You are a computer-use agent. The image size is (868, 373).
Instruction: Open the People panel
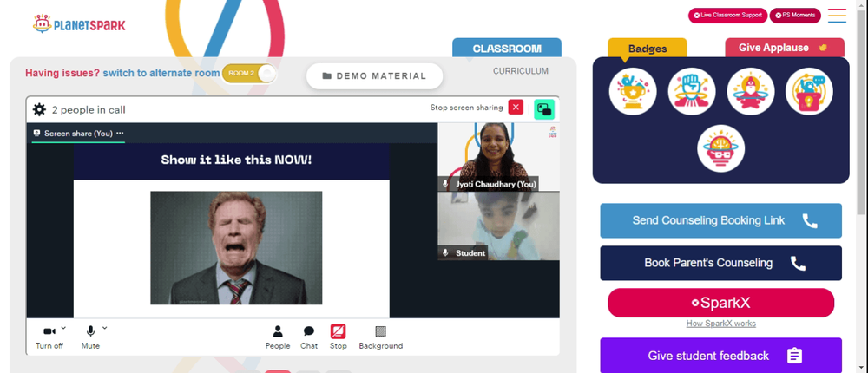[278, 337]
